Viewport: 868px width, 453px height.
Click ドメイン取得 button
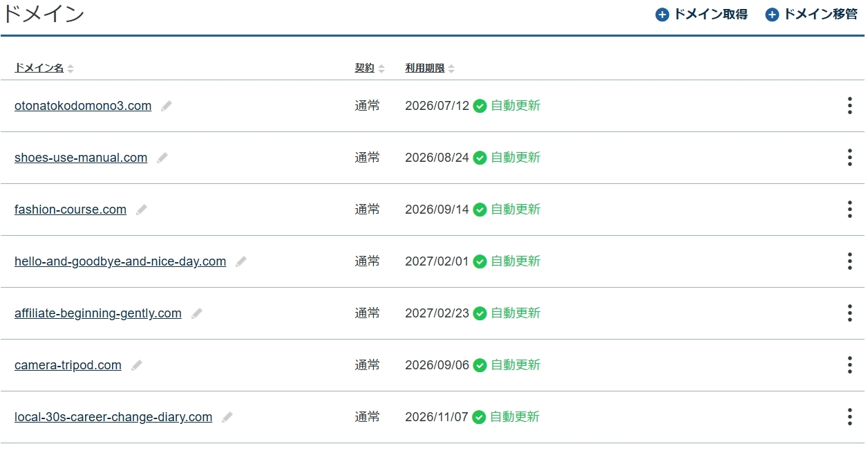coord(701,15)
